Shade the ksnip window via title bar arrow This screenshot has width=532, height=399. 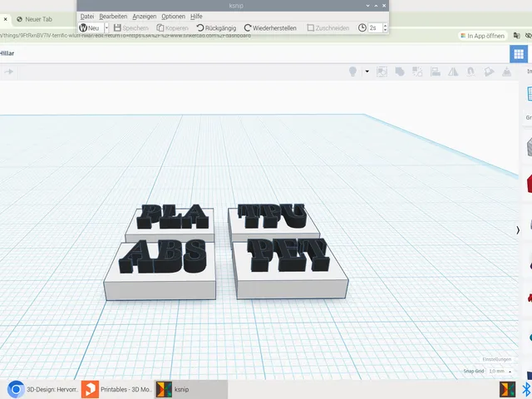367,6
